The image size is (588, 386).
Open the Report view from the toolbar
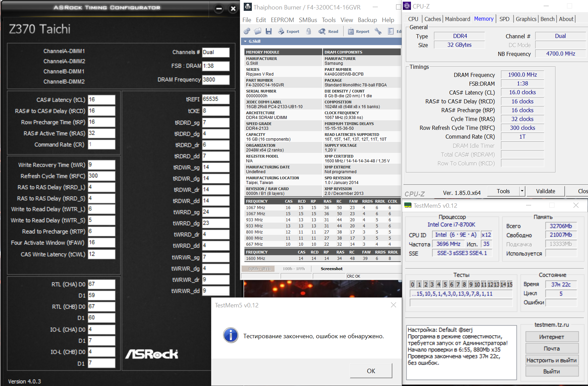pyautogui.click(x=359, y=32)
